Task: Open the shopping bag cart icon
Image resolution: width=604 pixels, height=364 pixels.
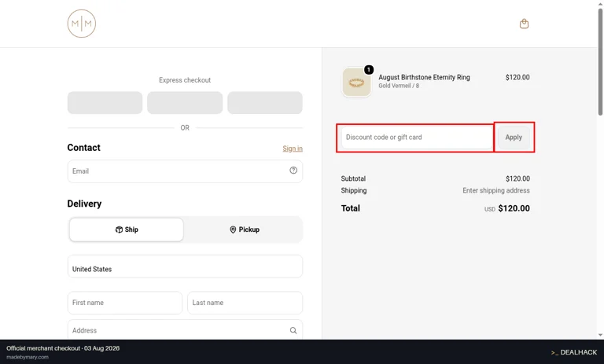Action: [524, 24]
